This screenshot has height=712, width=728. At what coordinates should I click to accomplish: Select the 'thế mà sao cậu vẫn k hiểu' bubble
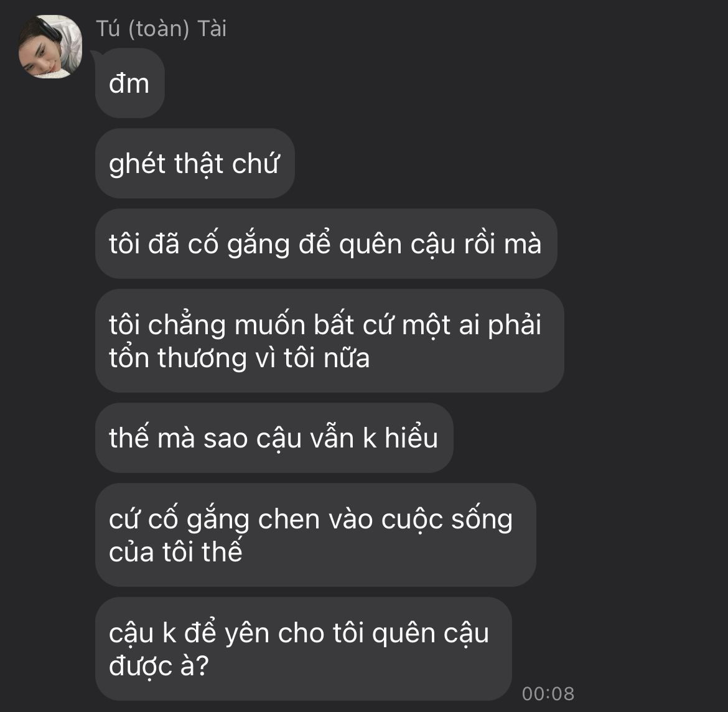coord(274,438)
